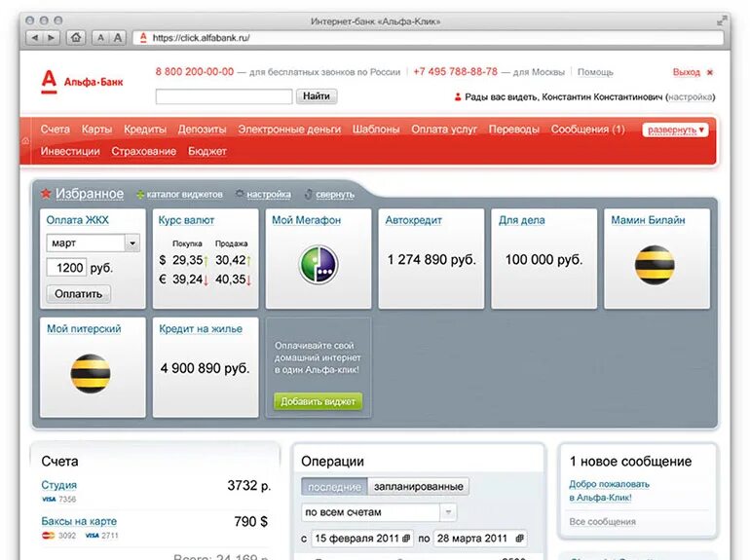The image size is (750, 560).
Task: Click the gear icon next to настройка
Action: 240,194
